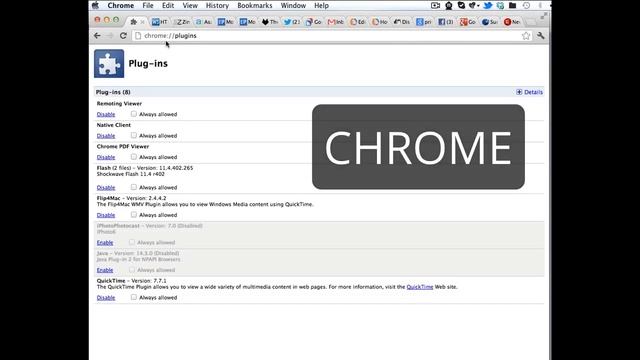Switch to the Gmail Inb tab
The width and height of the screenshot is (640, 360).
[336, 22]
